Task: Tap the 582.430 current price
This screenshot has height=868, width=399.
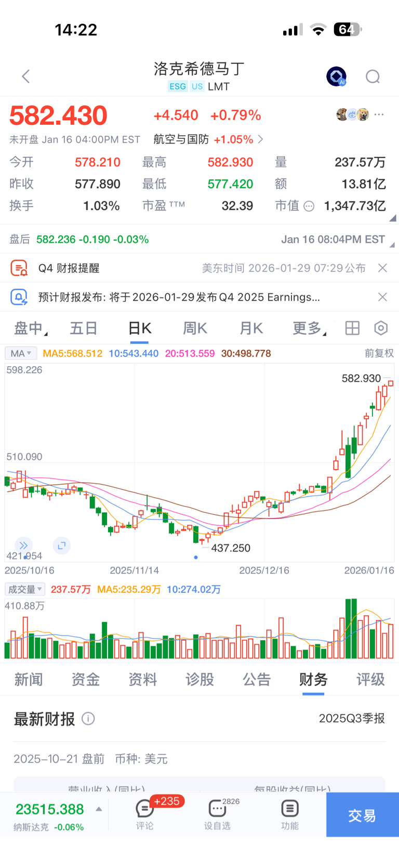Action: [58, 115]
